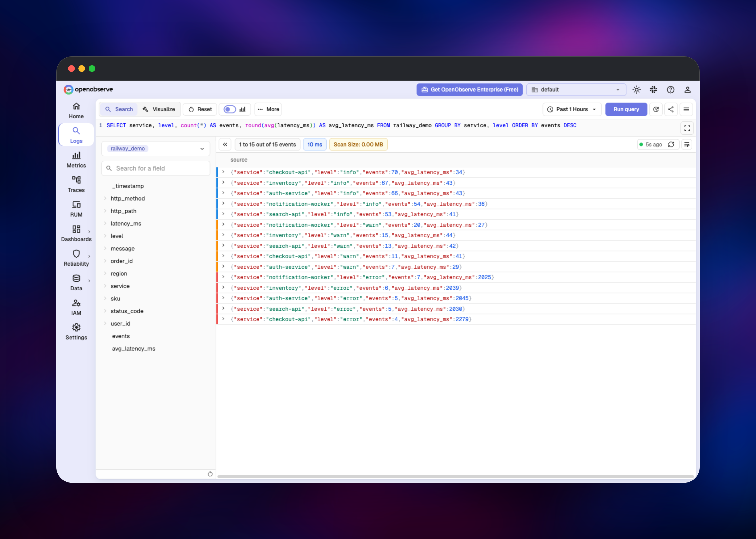The height and width of the screenshot is (539, 756).
Task: Open the Traces section
Action: pos(76,185)
